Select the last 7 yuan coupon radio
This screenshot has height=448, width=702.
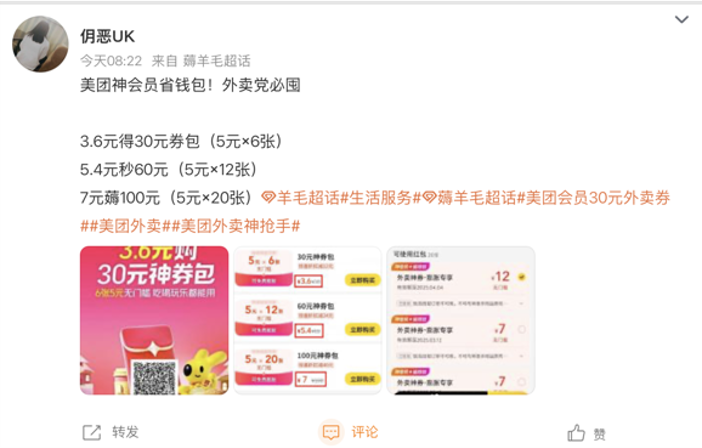[522, 382]
